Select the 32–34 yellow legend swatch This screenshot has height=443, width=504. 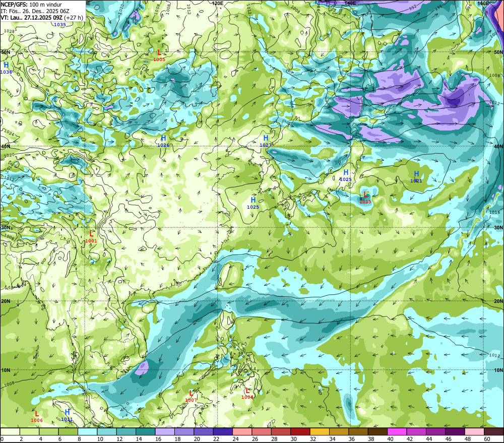320,431
